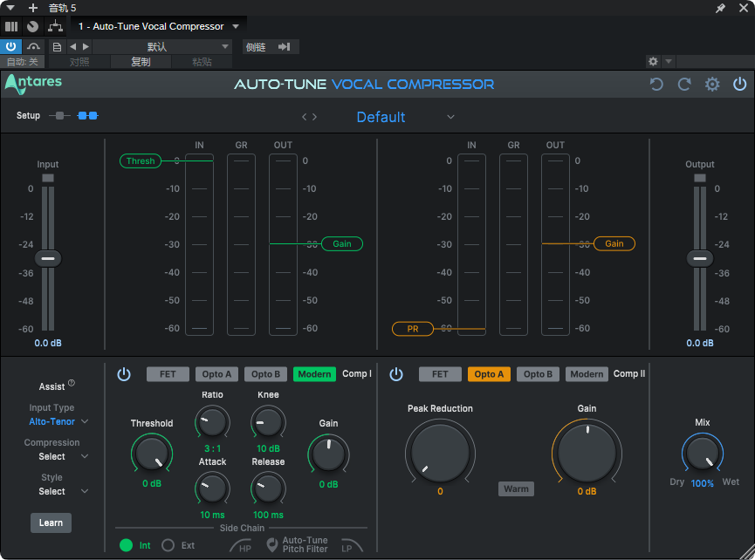Toggle Comp I power button
755x560 pixels.
coord(124,374)
